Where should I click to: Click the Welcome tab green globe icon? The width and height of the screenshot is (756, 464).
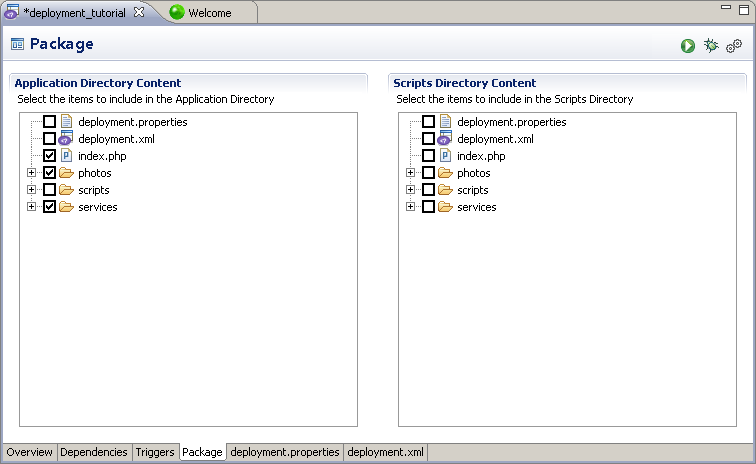click(177, 12)
